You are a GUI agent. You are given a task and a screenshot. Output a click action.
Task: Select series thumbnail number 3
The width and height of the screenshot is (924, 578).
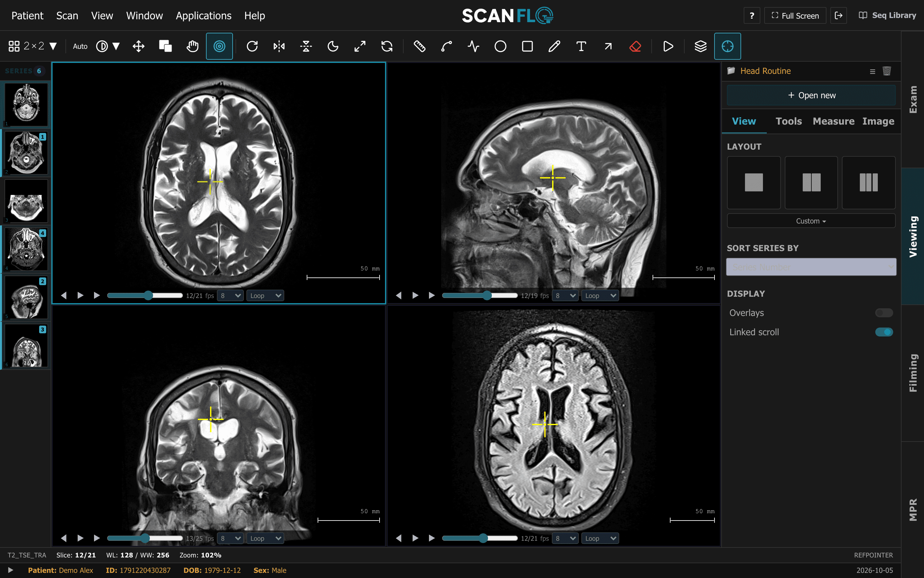click(26, 201)
